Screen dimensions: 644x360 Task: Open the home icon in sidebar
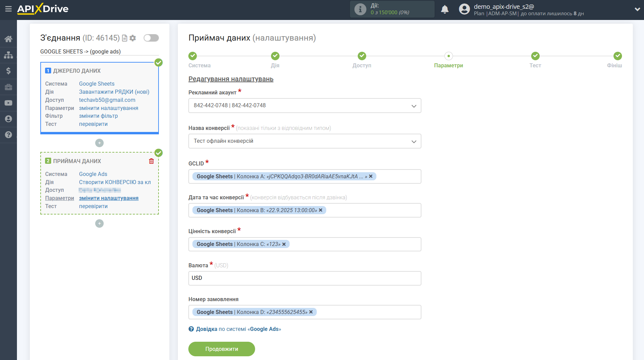click(8, 39)
